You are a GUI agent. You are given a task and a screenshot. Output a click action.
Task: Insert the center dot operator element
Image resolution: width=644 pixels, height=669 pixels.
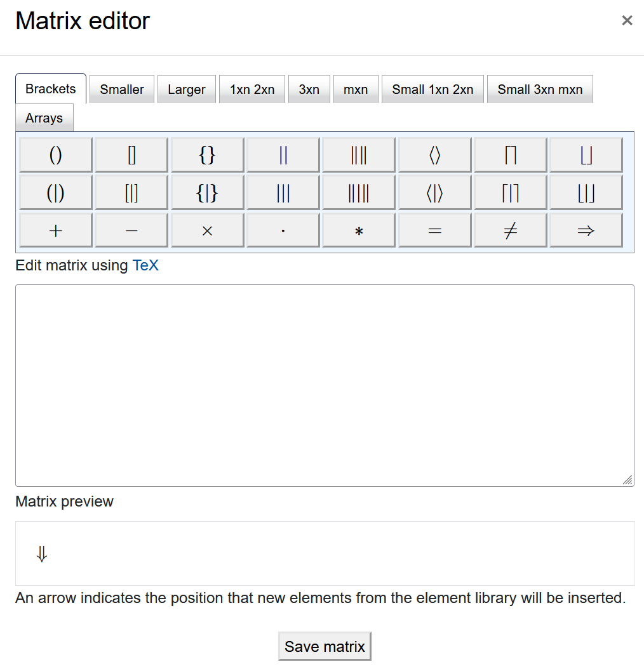[x=283, y=230]
